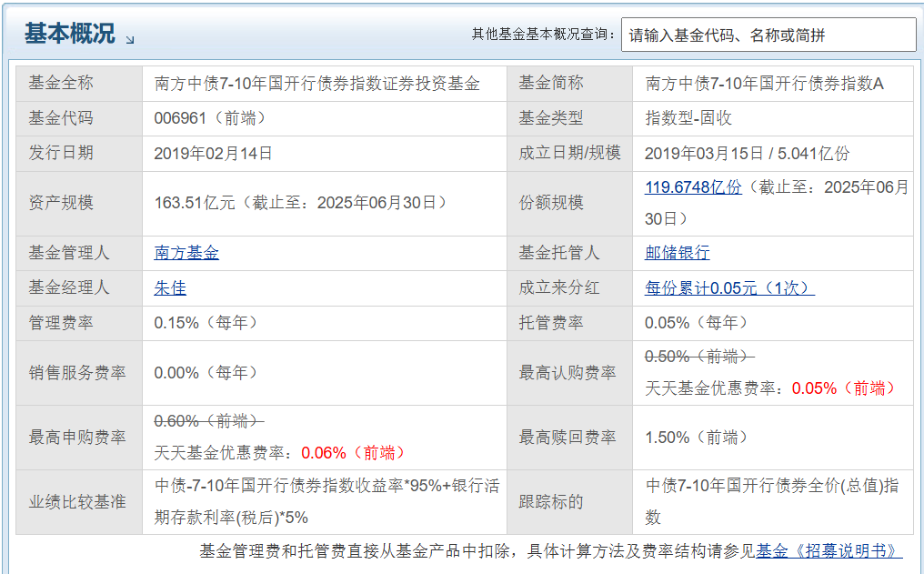
Task: Open the 每份累计0.05元（1次） dividend link
Action: [729, 287]
